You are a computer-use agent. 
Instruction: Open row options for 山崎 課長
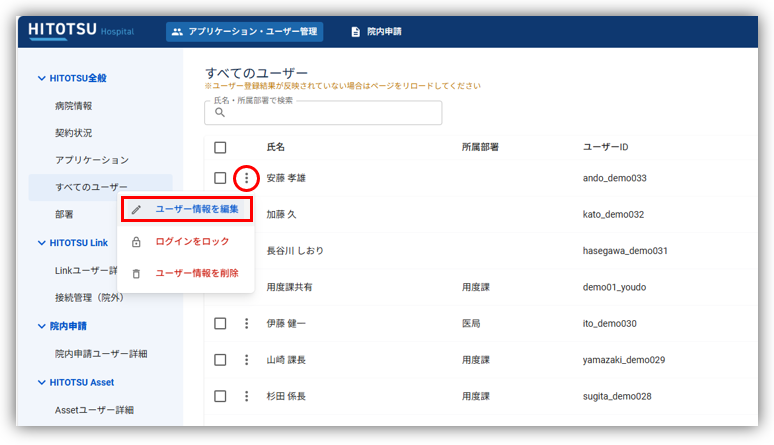click(246, 360)
